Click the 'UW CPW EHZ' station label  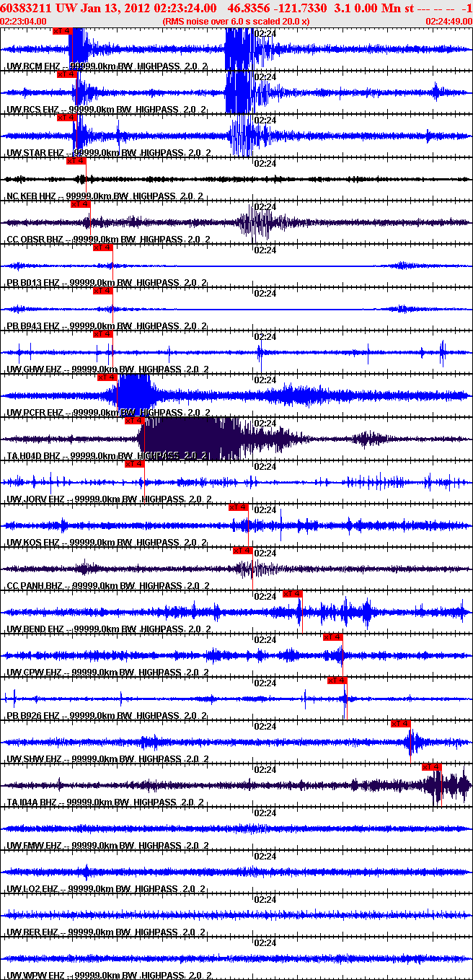point(35,673)
